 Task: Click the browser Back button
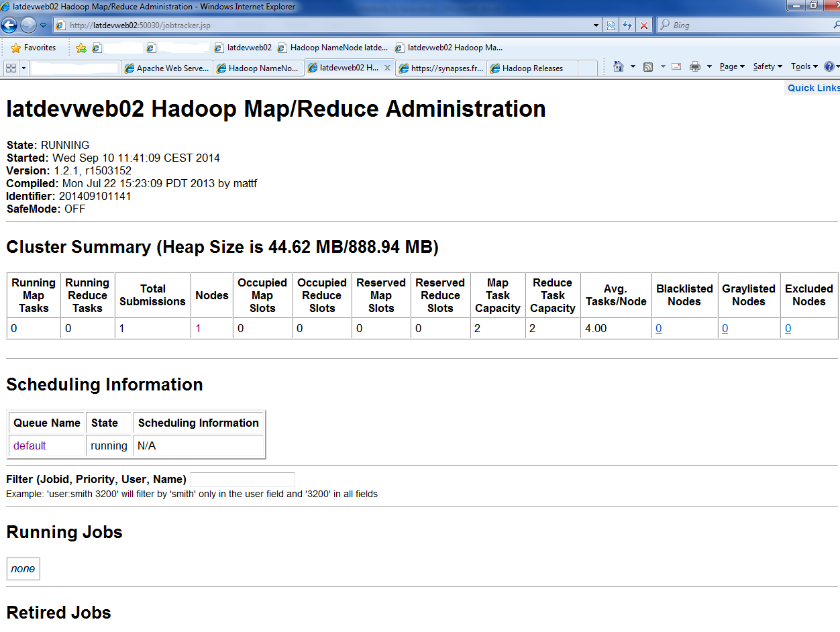(x=9, y=25)
